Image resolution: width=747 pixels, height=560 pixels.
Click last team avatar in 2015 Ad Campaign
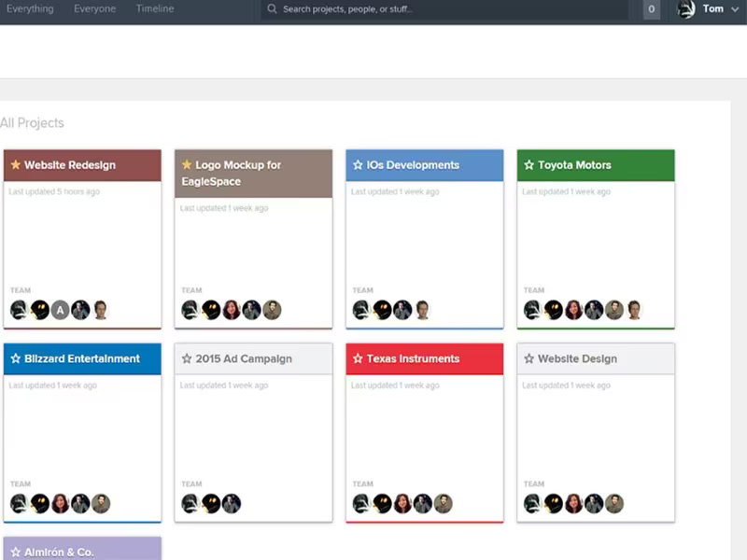pyautogui.click(x=231, y=503)
